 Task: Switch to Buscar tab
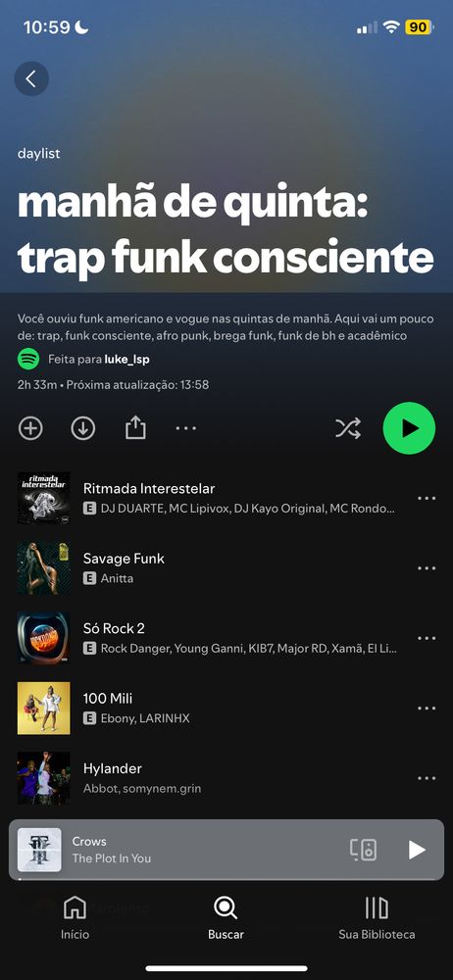(x=226, y=917)
